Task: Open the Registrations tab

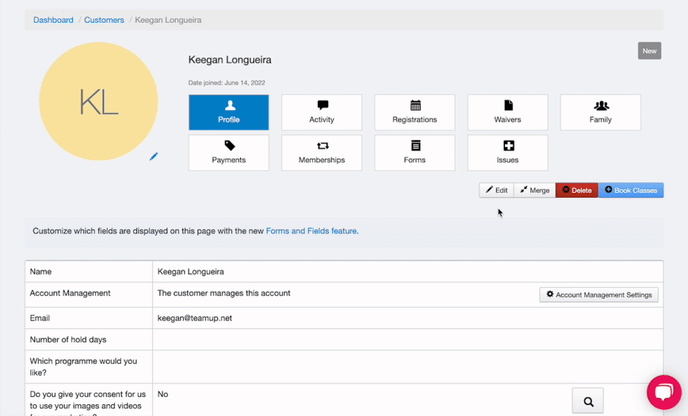Action: pyautogui.click(x=415, y=112)
